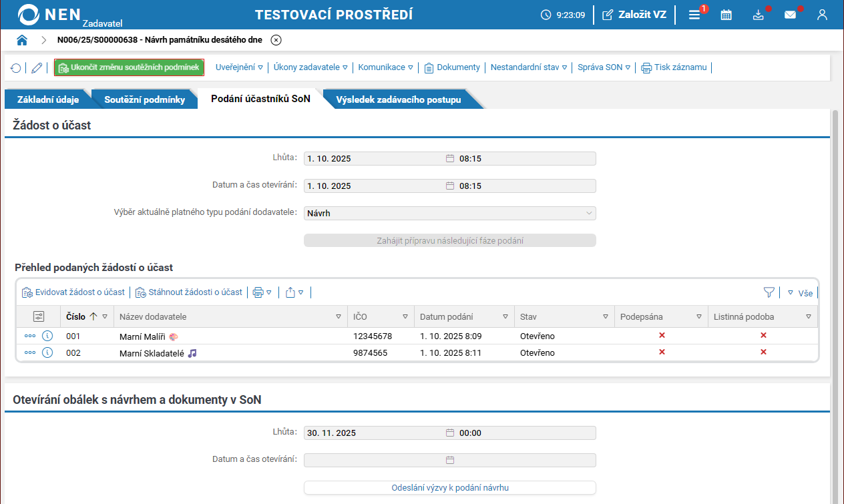Open the calendar icon in header
Image resolution: width=844 pixels, height=504 pixels.
pyautogui.click(x=726, y=15)
